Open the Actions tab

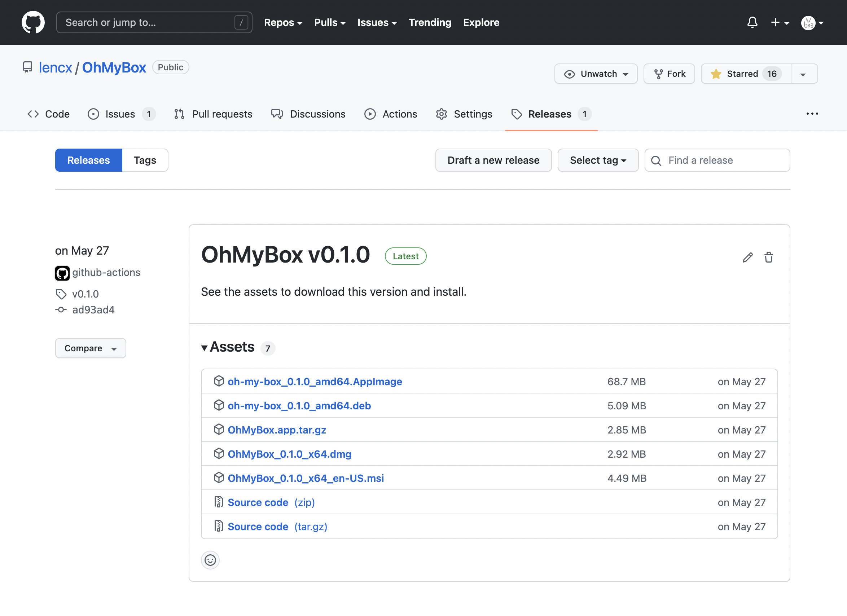(400, 114)
